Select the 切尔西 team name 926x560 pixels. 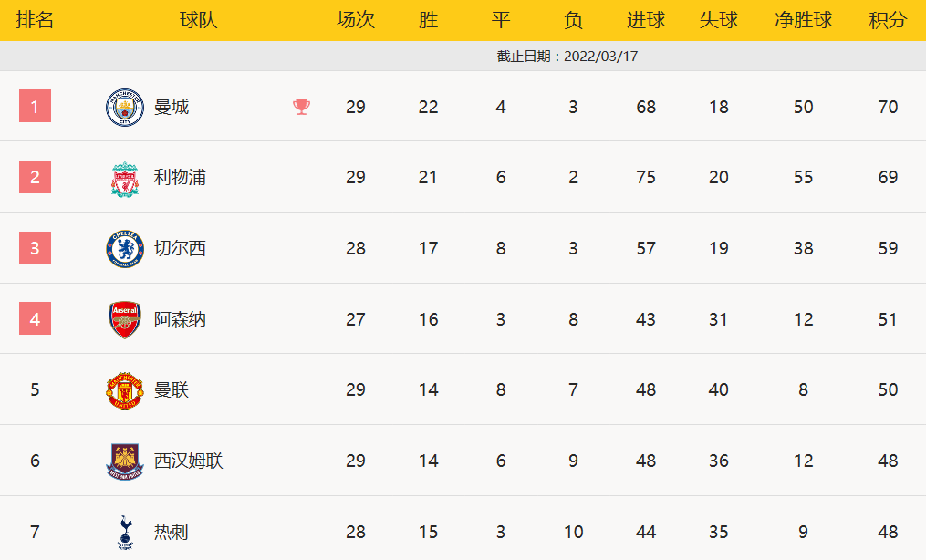(x=180, y=248)
